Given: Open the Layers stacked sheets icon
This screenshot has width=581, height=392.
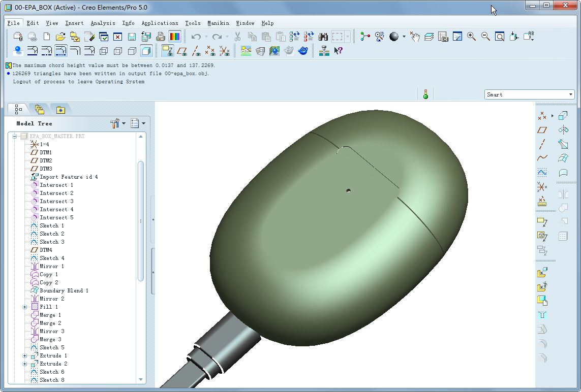Looking at the screenshot, I should click(x=429, y=36).
